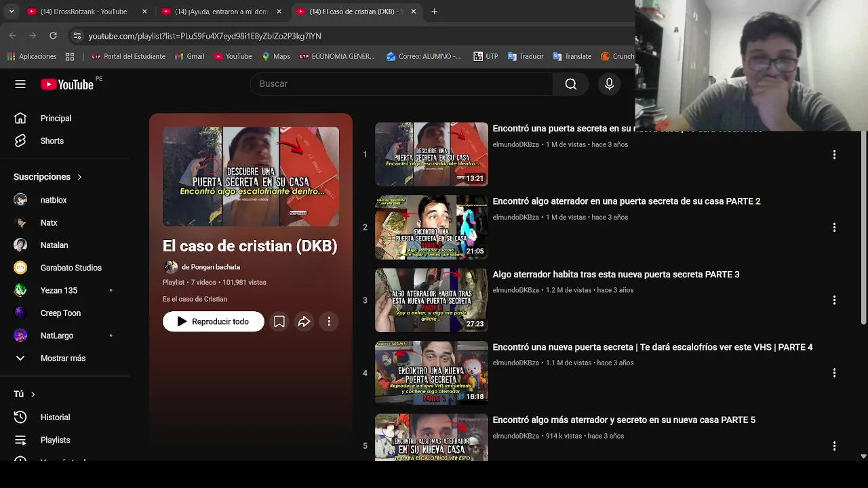Viewport: 868px width, 488px height.
Task: Open Portal del Estudiante bookmark
Action: click(x=128, y=56)
